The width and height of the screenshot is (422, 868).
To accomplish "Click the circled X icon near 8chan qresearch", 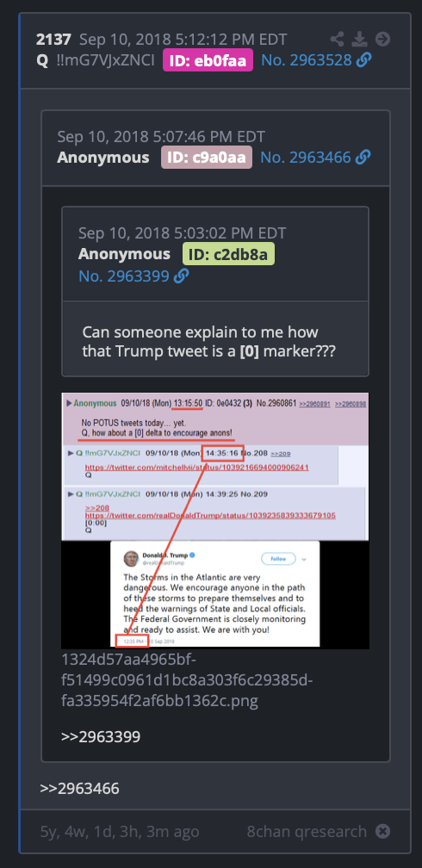I will [382, 831].
